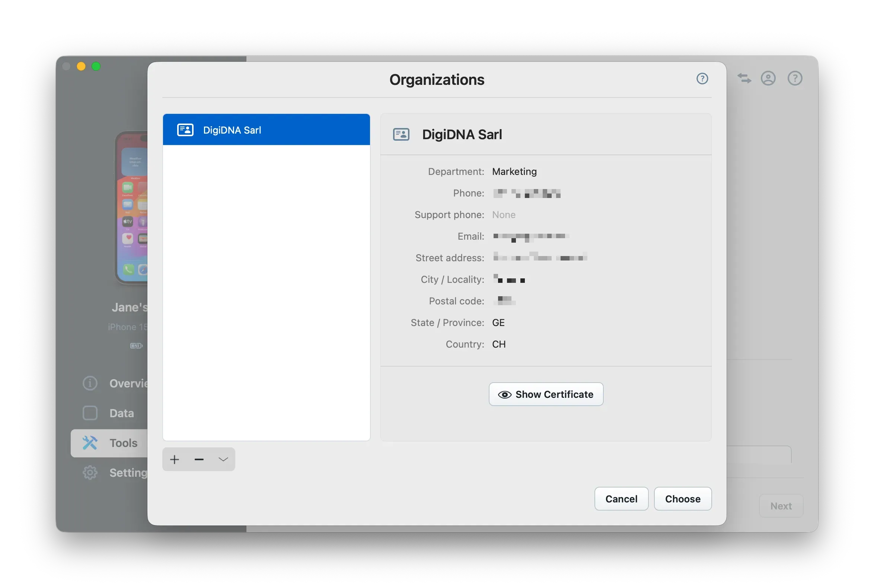Screen dimensions: 874x588
Task: Click the minus icon to remove the organization
Action: [x=199, y=459]
